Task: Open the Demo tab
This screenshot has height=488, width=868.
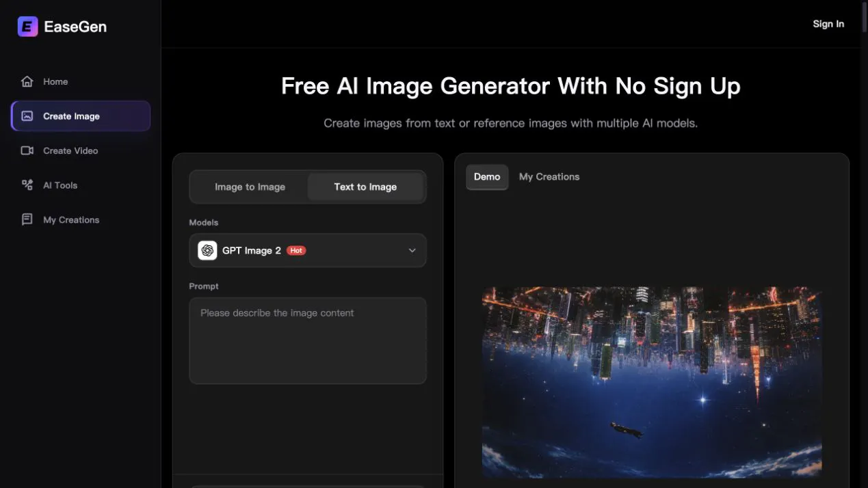Action: click(x=487, y=176)
